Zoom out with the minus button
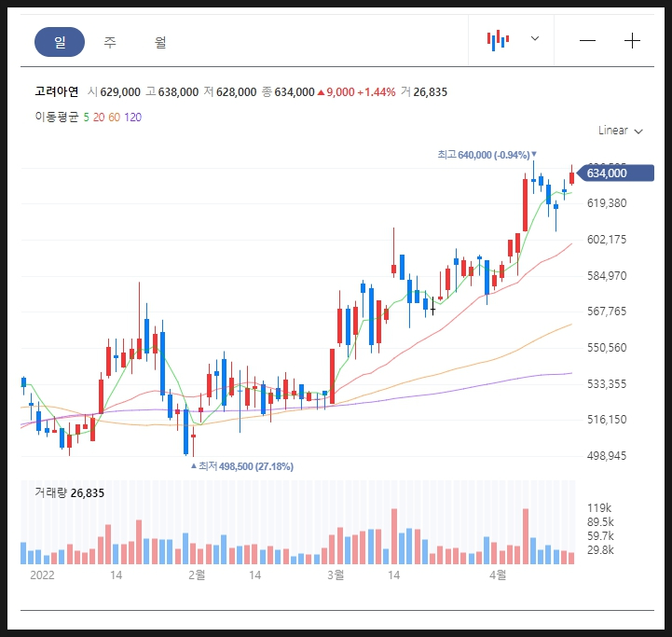The height and width of the screenshot is (637, 672). 587,41
